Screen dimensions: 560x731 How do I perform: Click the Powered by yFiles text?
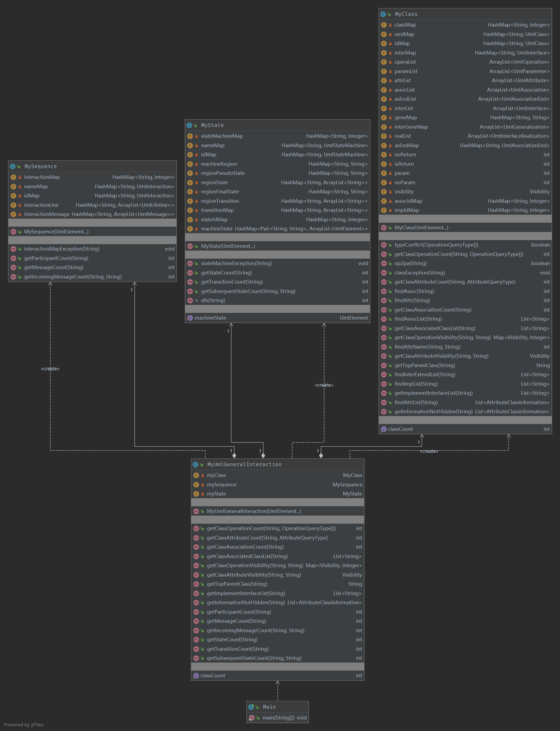(24, 725)
